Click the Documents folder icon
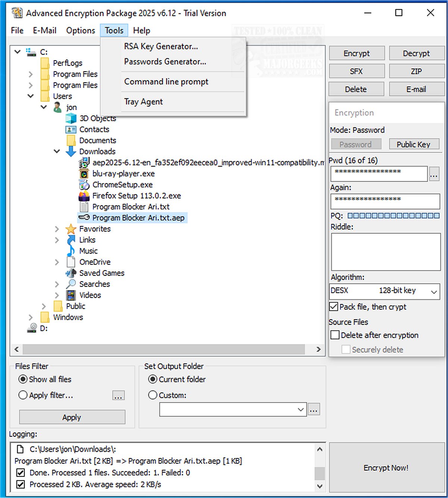This screenshot has width=448, height=498. tap(71, 140)
